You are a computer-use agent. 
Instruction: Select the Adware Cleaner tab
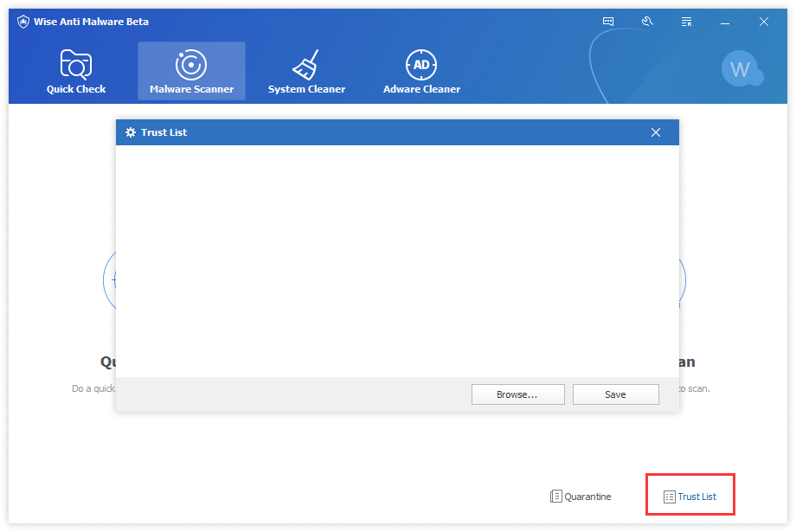[421, 71]
